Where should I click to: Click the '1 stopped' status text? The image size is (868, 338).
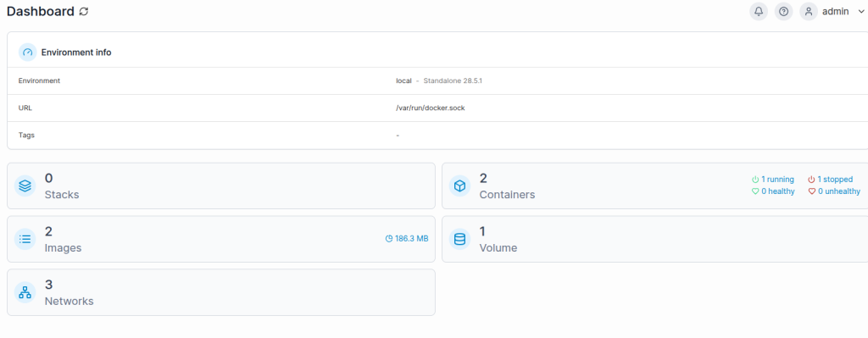tap(835, 180)
